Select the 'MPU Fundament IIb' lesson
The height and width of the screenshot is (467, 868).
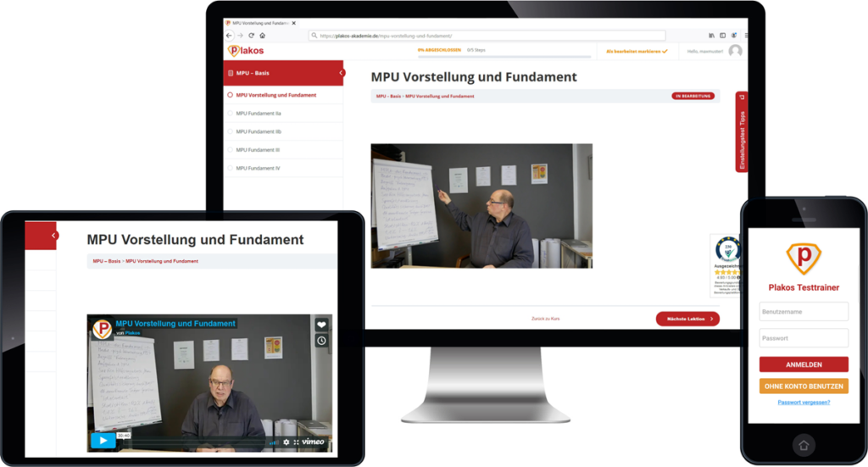point(259,131)
